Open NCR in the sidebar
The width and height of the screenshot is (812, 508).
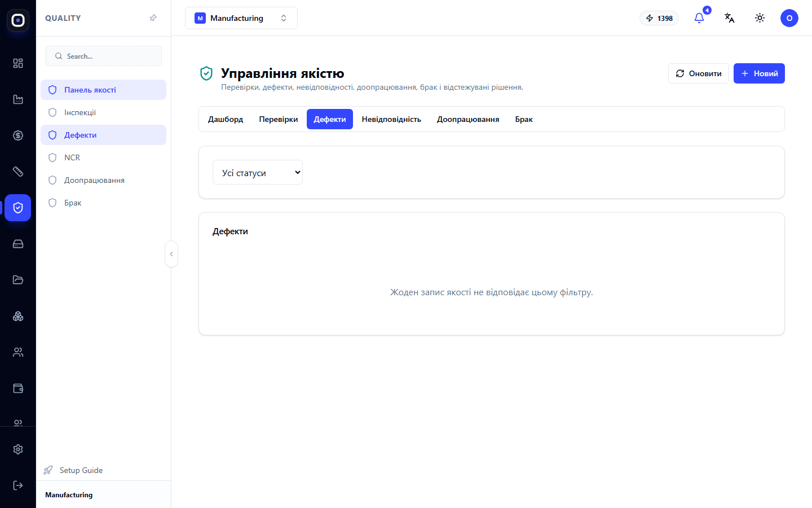pos(104,157)
